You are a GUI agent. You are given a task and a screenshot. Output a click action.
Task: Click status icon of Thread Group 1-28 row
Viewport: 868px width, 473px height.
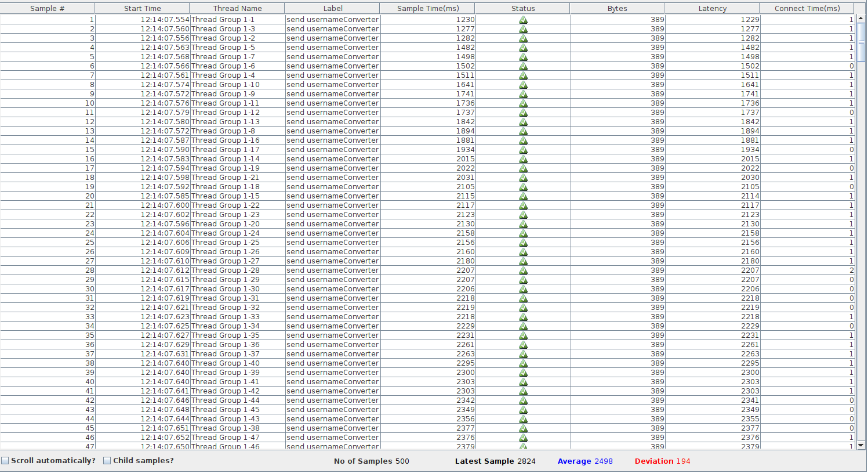[523, 270]
